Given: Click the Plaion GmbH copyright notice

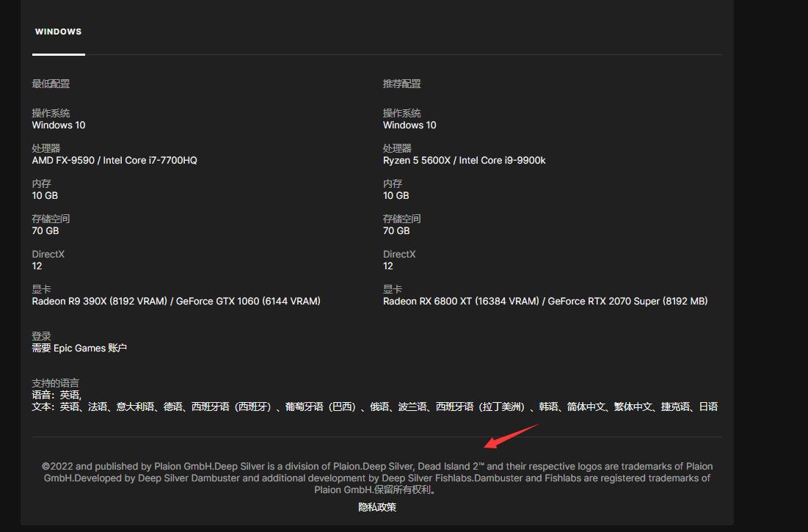Looking at the screenshot, I should pos(377,478).
